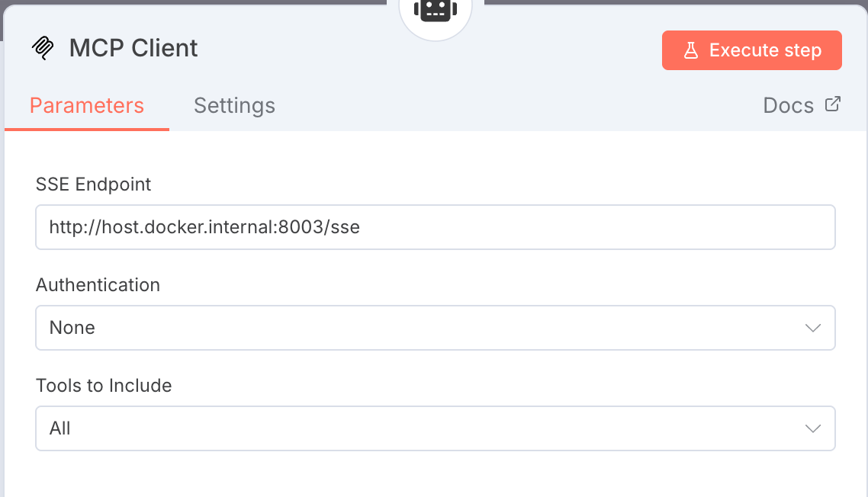The image size is (868, 497).
Task: Click the MCP Client node icon
Action: click(x=43, y=48)
